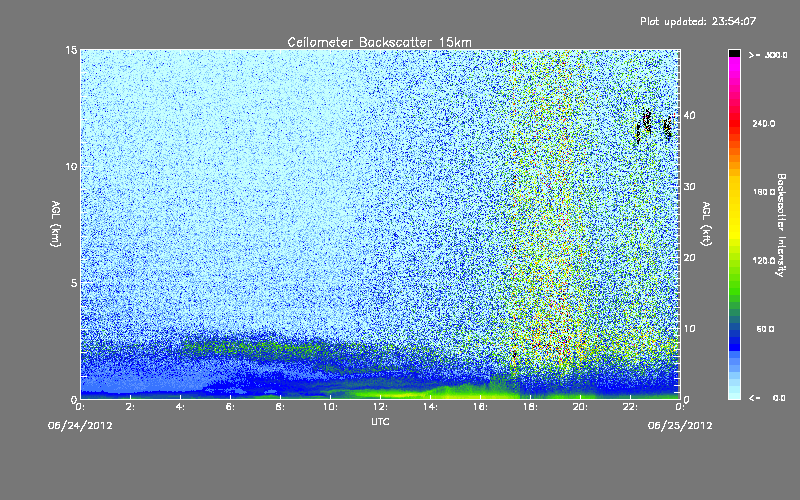Click the "2:" hour tick on the time axis

(x=130, y=407)
